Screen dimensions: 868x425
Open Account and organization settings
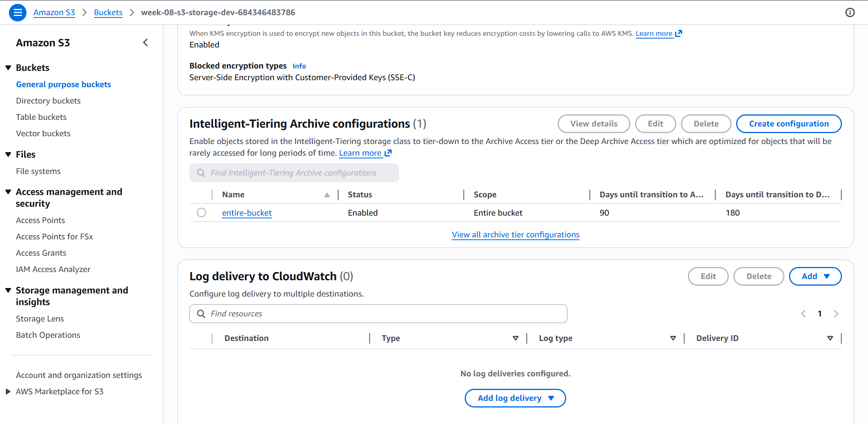coord(79,375)
